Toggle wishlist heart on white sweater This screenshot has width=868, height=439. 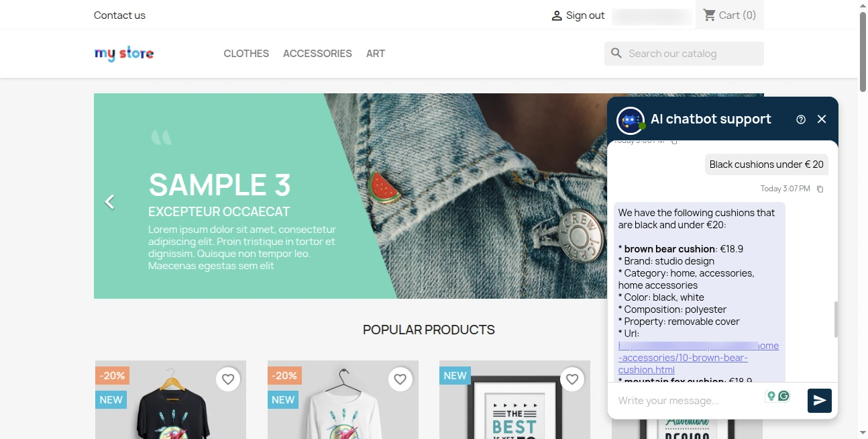point(400,379)
